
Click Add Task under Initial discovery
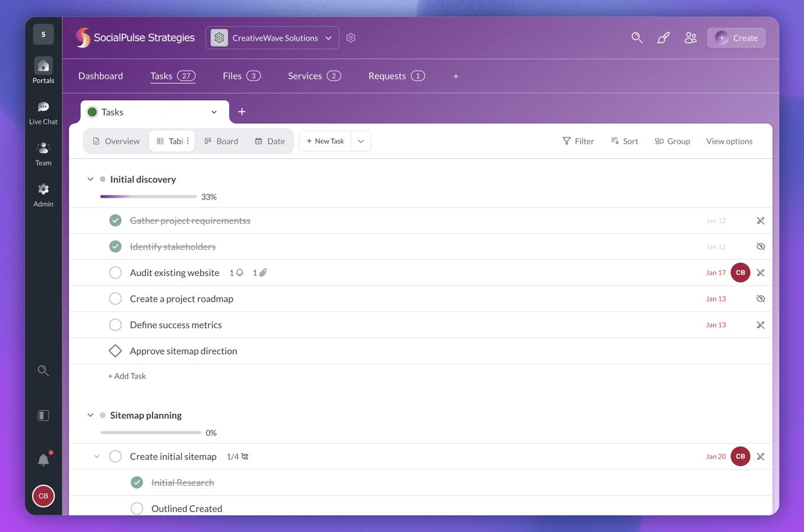click(127, 376)
